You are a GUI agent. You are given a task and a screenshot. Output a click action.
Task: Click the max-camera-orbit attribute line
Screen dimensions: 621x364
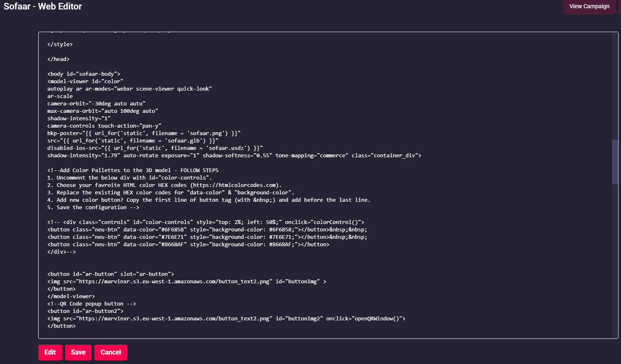(103, 111)
